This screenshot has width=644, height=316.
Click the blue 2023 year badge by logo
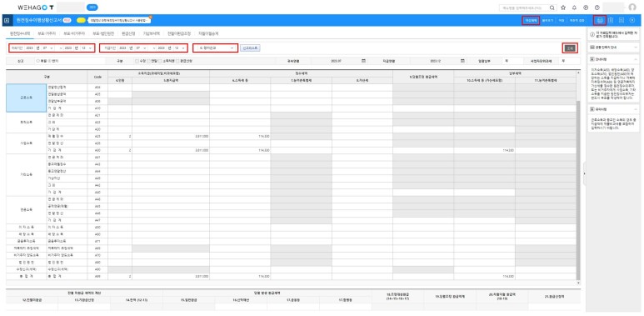(x=92, y=8)
